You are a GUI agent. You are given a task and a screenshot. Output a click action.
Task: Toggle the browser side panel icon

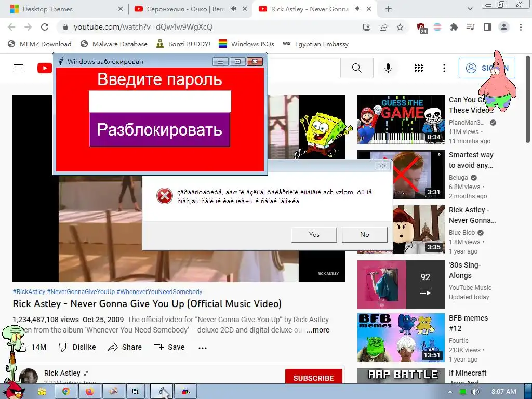pyautogui.click(x=487, y=27)
